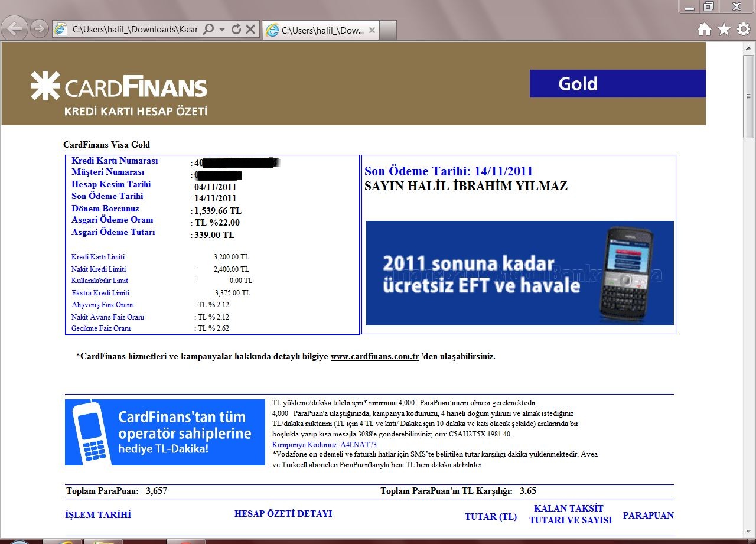
Task: Click the search magnifier in address bar
Action: (x=208, y=29)
